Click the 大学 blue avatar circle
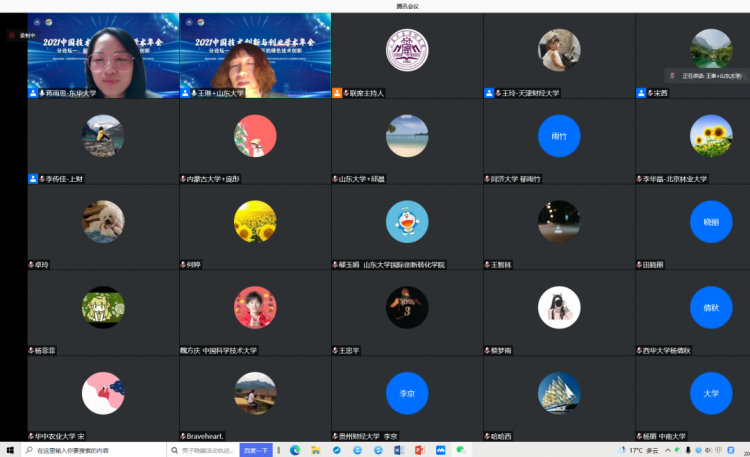The image size is (750, 457). pos(711,393)
